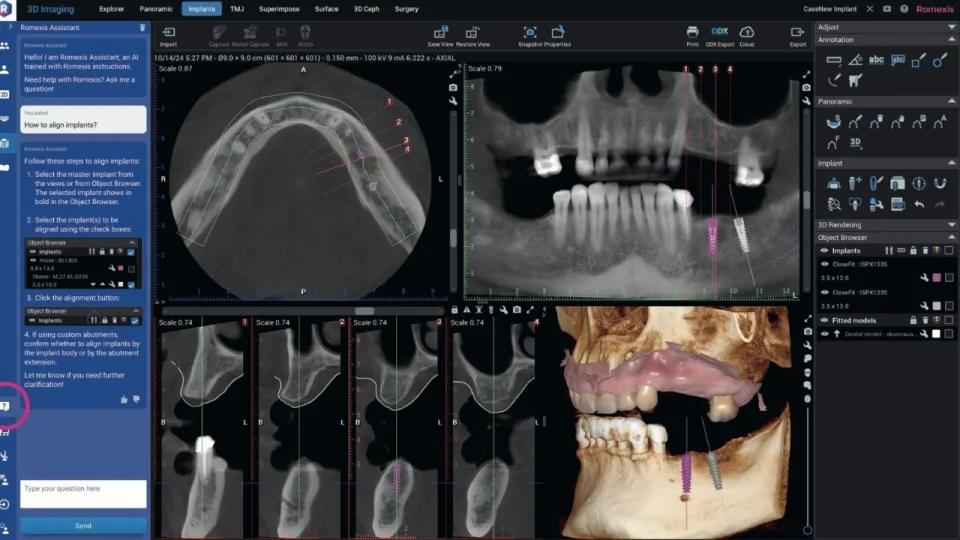Toggle visibility of Fitted models group
The width and height of the screenshot is (960, 540).
(824, 320)
